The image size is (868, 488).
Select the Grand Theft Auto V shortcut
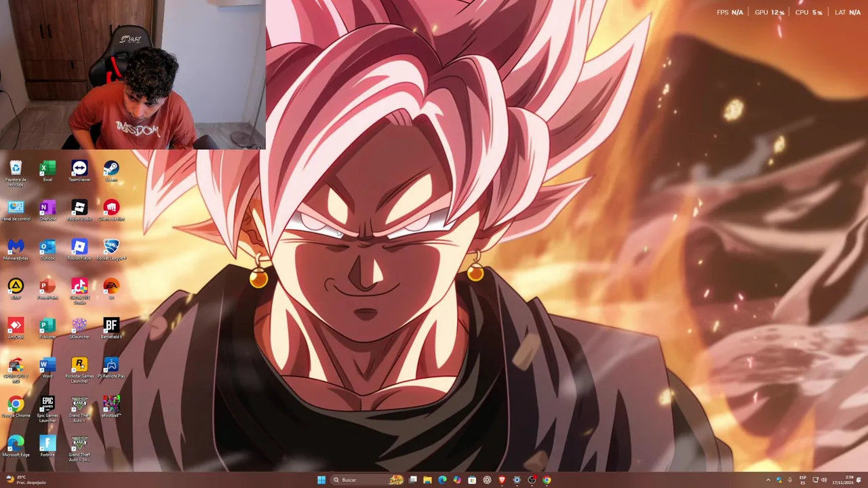79,410
